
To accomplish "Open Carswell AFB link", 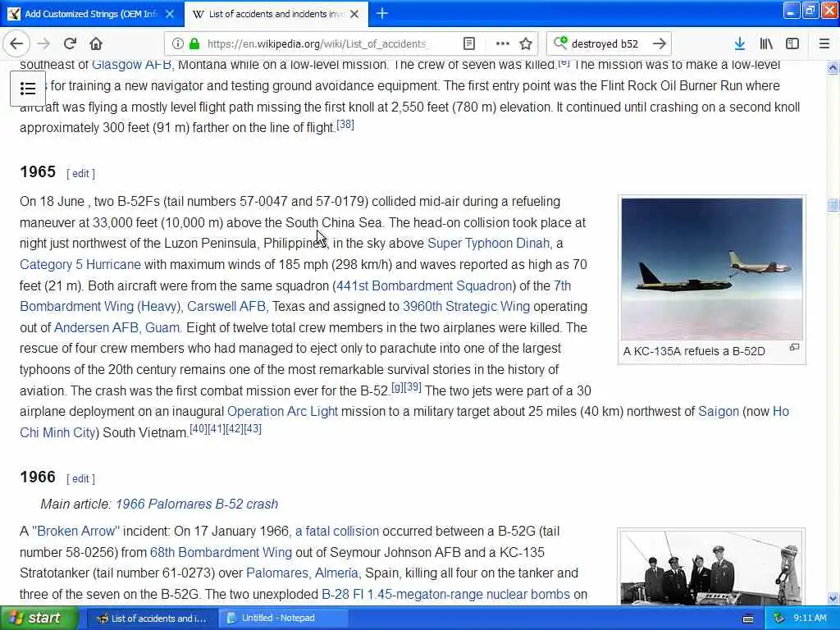I will [226, 307].
